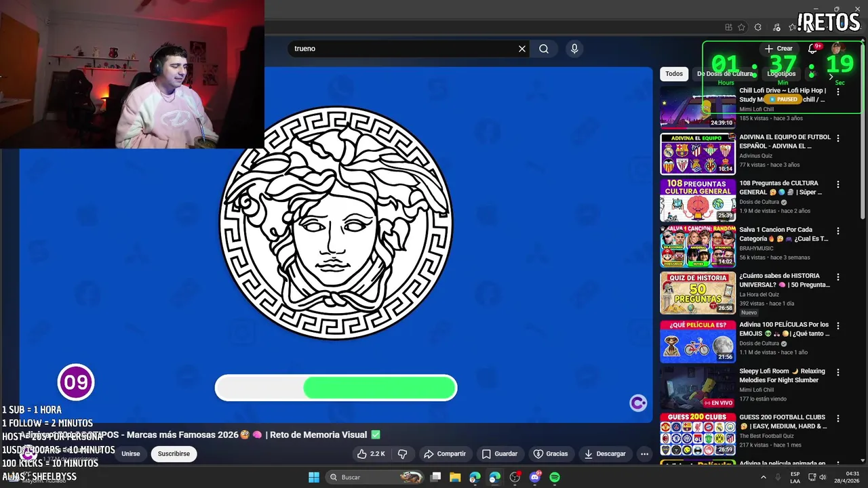Viewport: 868px width, 488px height.
Task: Click the Descargar button
Action: (x=605, y=453)
